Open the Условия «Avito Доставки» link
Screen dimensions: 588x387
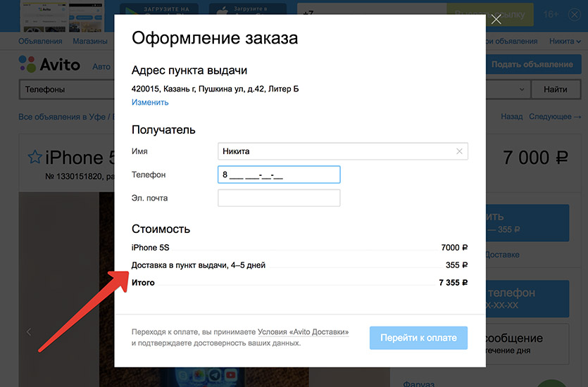(303, 332)
